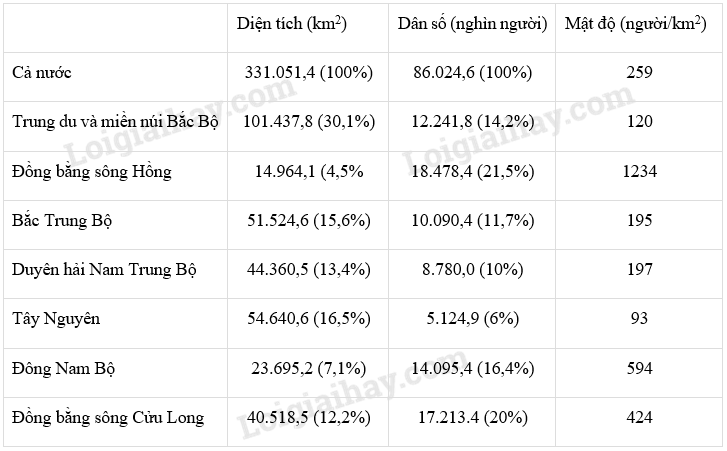727x451 pixels.
Task: Select the "Cả nước" row label
Action: pos(42,73)
